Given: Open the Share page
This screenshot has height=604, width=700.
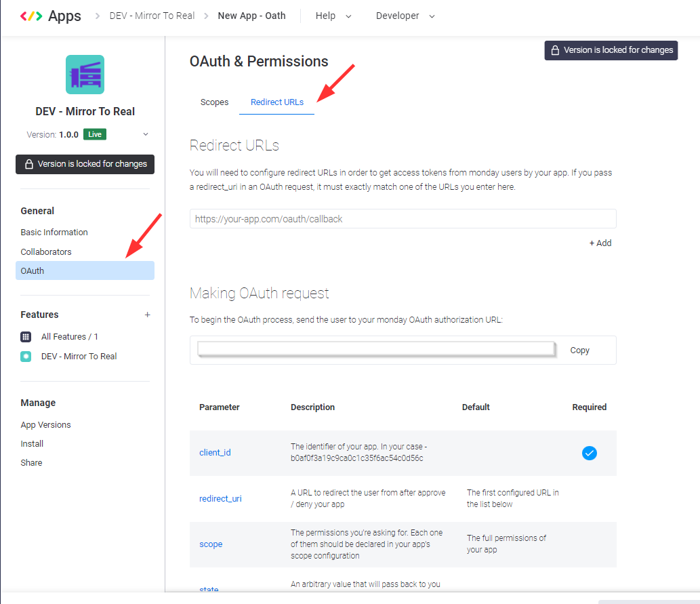Looking at the screenshot, I should coord(31,463).
